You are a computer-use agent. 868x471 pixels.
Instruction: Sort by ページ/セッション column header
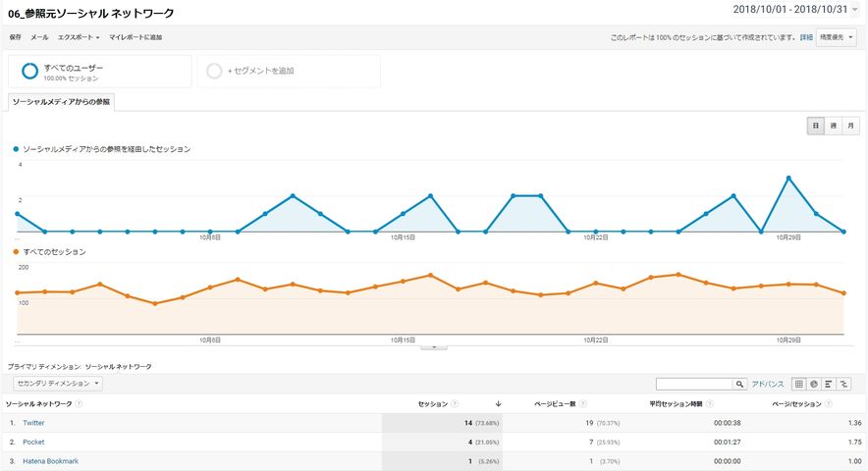(x=797, y=404)
